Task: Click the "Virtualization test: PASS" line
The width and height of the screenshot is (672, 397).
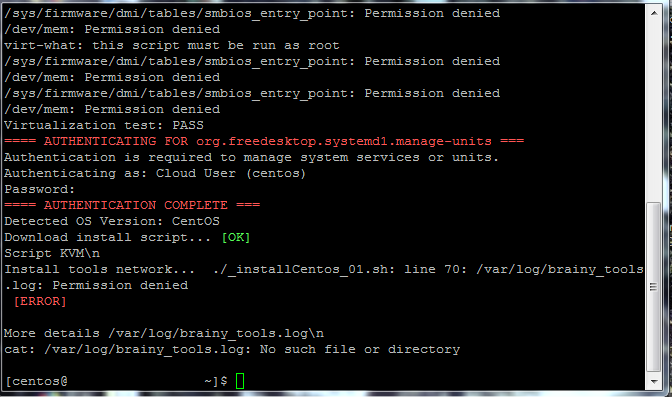Action: tap(104, 125)
